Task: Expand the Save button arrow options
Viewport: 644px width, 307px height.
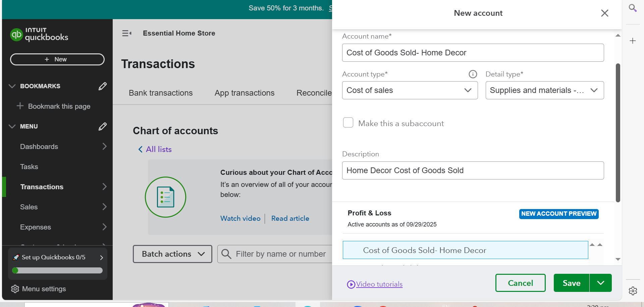Action: point(600,283)
